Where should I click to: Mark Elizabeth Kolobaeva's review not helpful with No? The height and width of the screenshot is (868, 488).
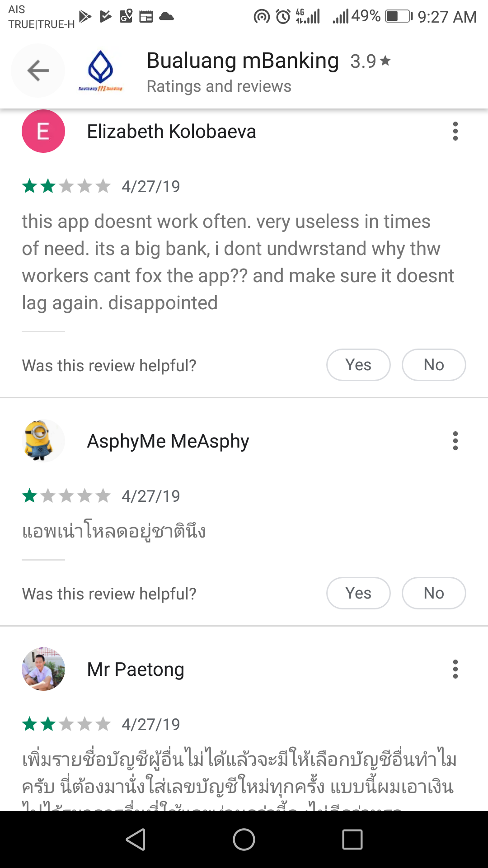tap(434, 365)
